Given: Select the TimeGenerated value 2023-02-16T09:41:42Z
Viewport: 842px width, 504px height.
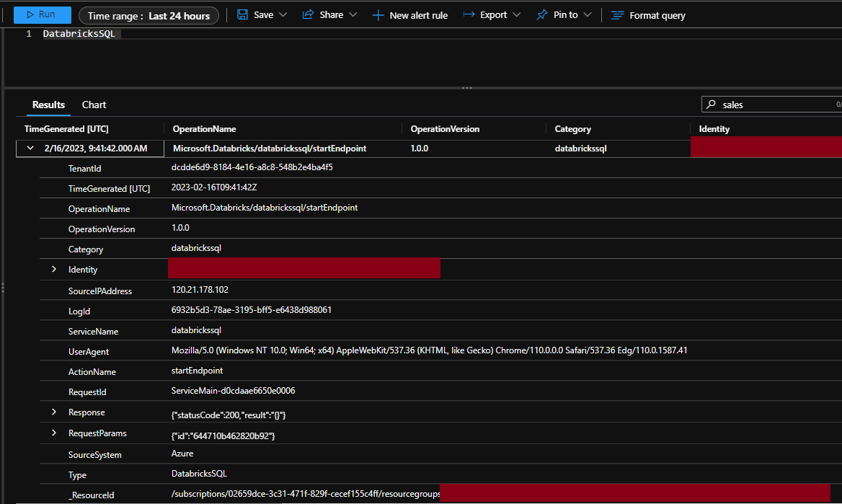Looking at the screenshot, I should pyautogui.click(x=214, y=187).
